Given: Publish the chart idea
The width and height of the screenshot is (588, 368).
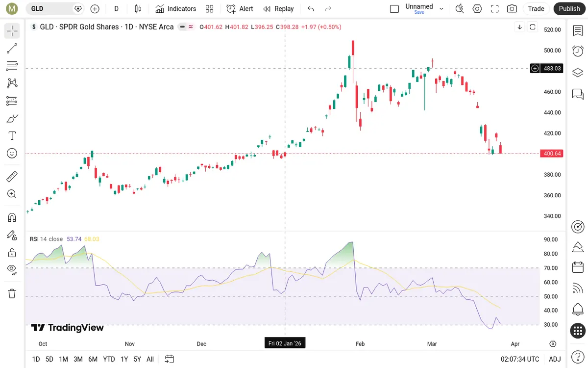Looking at the screenshot, I should pos(569,9).
